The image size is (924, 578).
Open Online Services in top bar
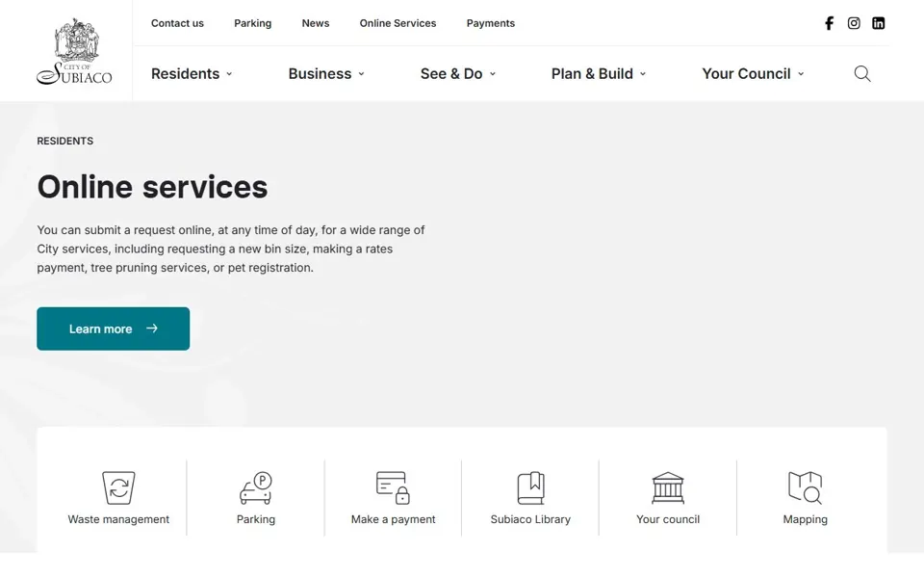point(398,23)
